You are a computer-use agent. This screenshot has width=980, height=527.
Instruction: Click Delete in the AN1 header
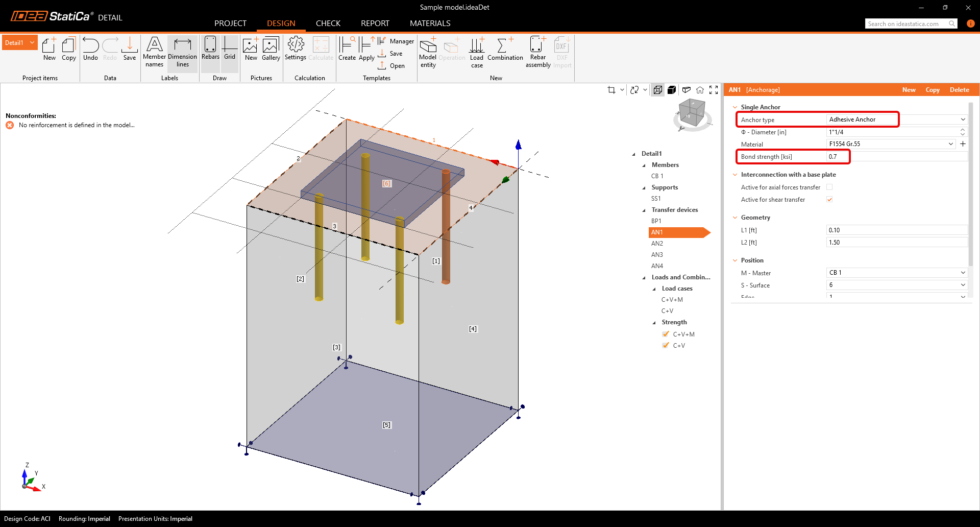[959, 90]
